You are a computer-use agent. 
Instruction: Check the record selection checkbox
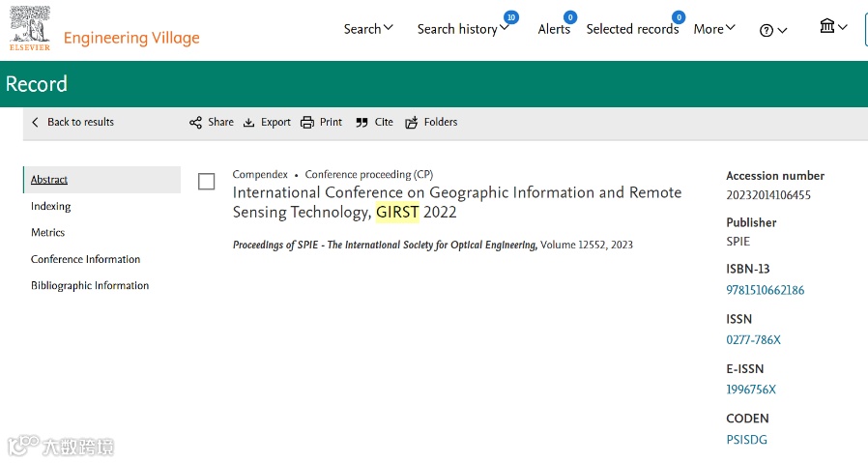coord(207,181)
